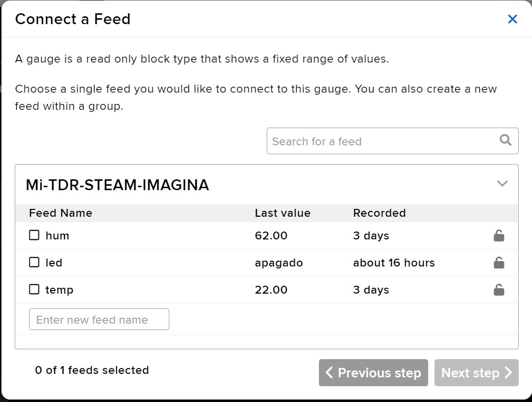The width and height of the screenshot is (532, 402).
Task: Click the lock icon for temp feed
Action: click(499, 290)
